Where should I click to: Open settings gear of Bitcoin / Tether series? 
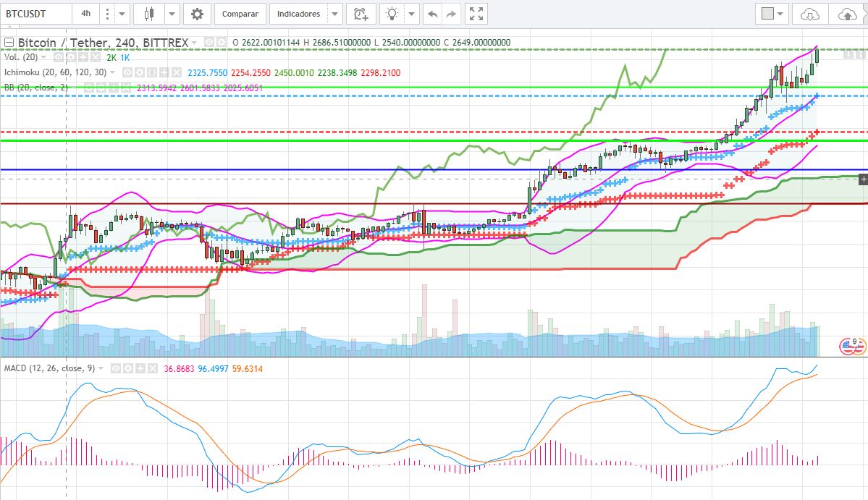pos(221,42)
